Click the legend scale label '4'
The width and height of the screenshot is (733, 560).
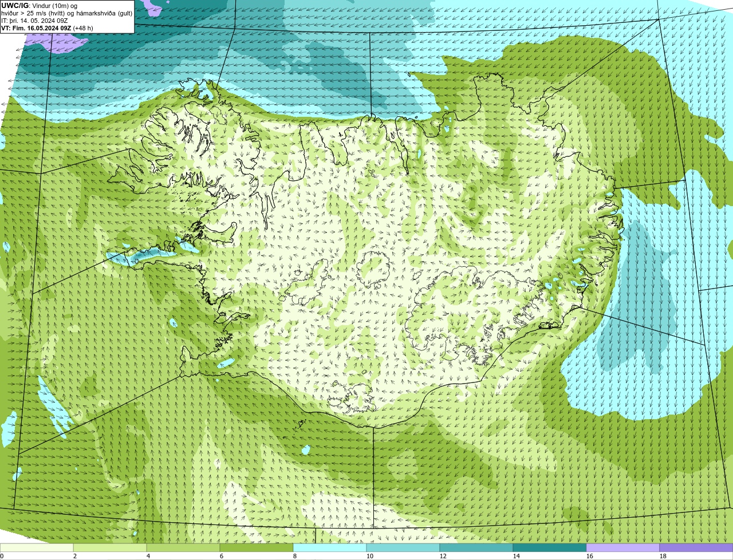148,556
